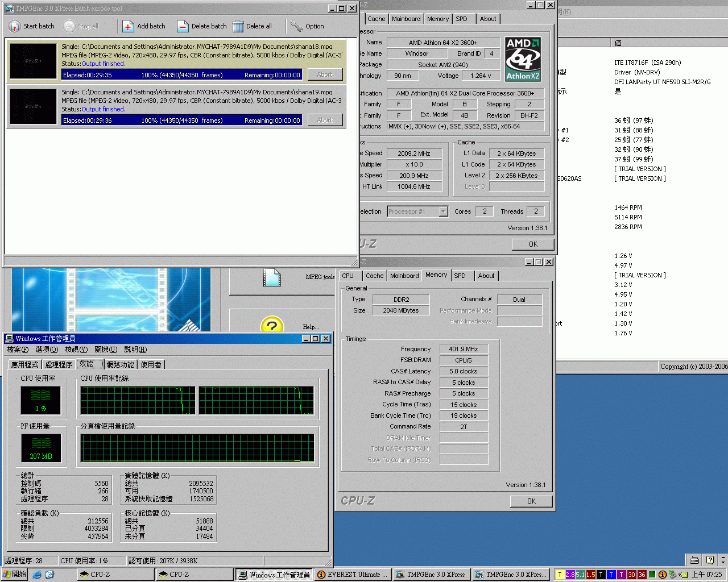Switch to the 使用者 tab in Task Manager
Screen dimensions: 728x582
click(151, 364)
